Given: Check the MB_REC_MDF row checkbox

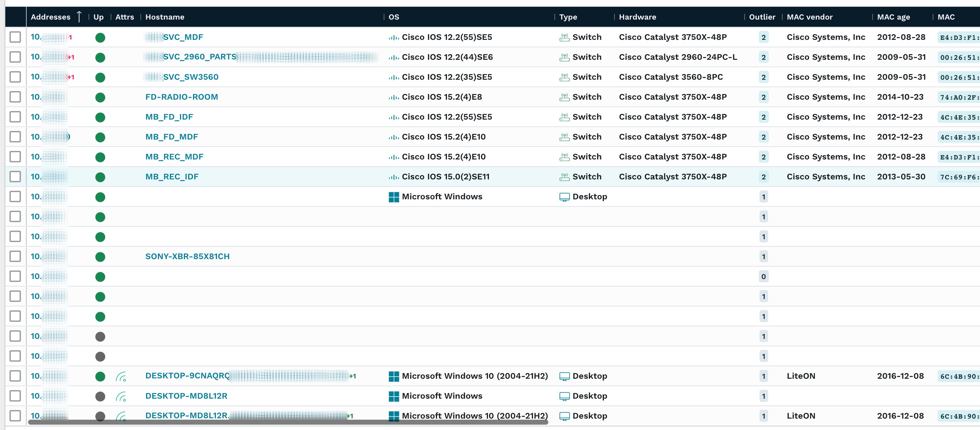Looking at the screenshot, I should point(15,157).
